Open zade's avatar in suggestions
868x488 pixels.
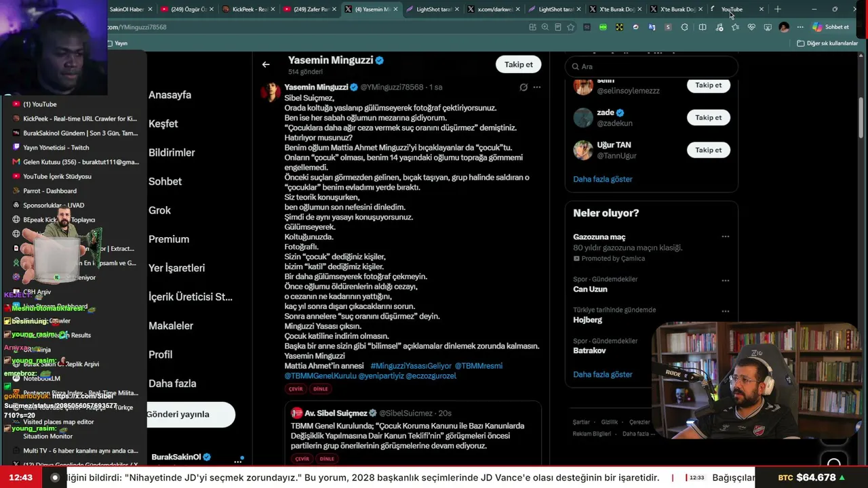(x=583, y=118)
